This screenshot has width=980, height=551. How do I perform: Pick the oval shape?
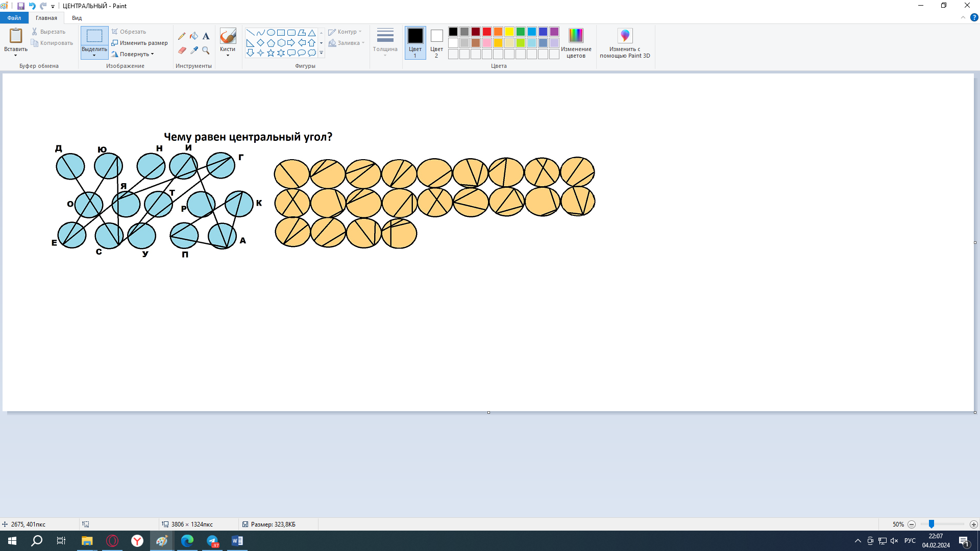[271, 32]
